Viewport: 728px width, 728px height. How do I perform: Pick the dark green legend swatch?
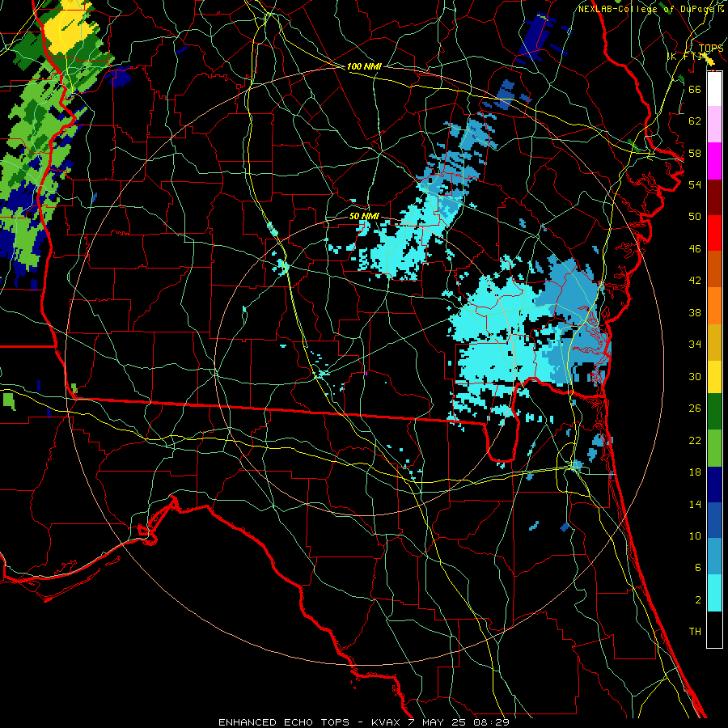click(714, 412)
